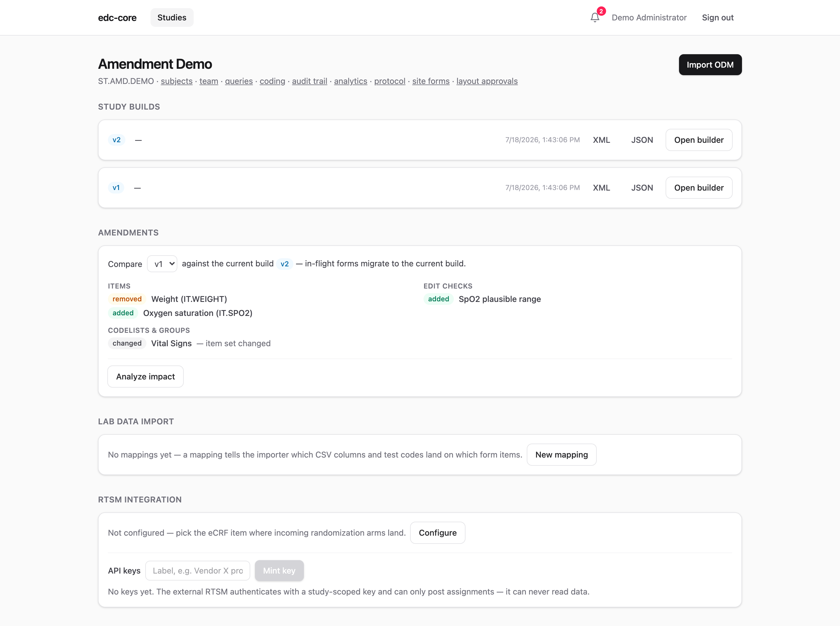Open the Studies tab
The height and width of the screenshot is (626, 840).
tap(172, 17)
